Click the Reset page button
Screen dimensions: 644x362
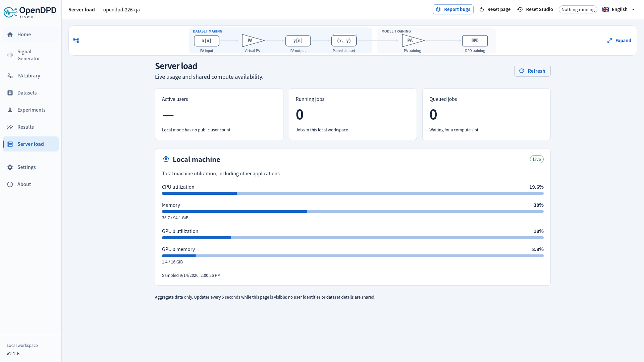(495, 9)
